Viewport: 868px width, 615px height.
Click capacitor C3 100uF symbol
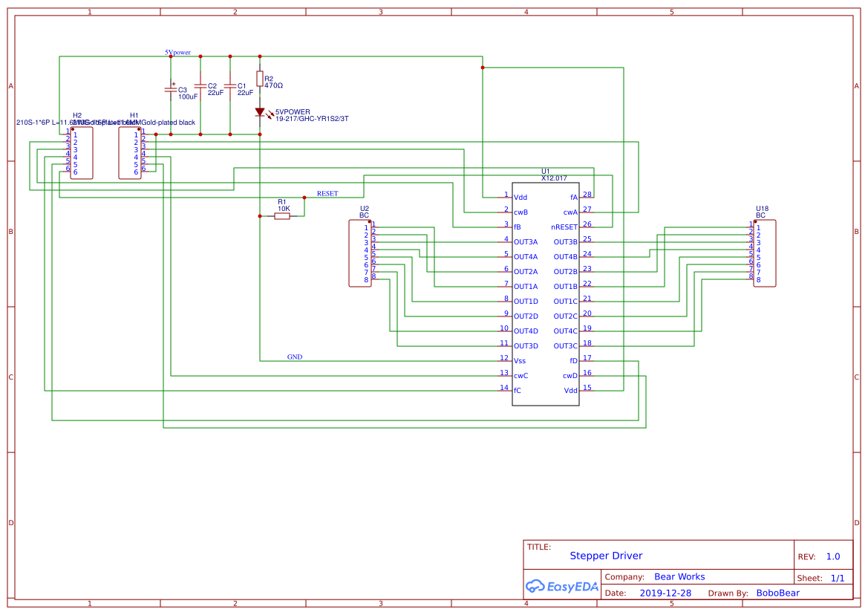171,89
